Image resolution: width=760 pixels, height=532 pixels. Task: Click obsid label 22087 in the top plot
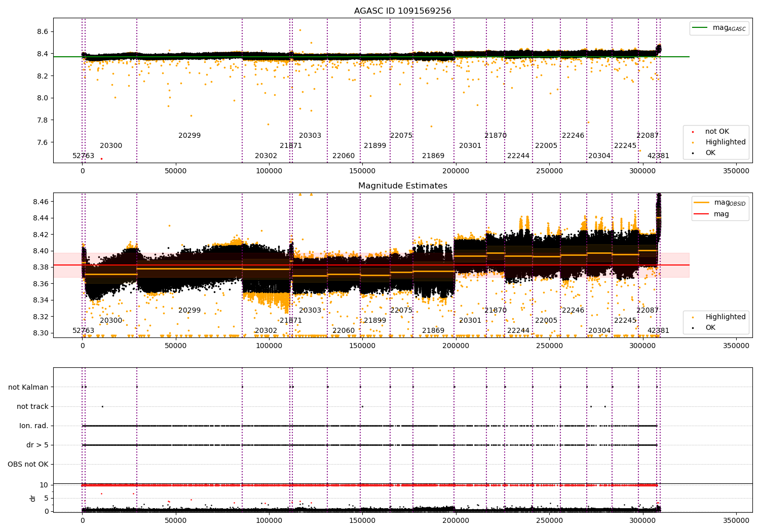648,136
